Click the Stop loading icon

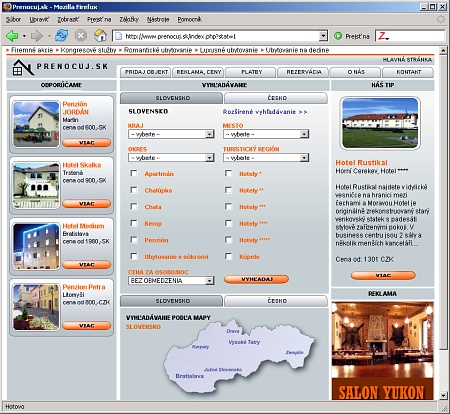(81, 35)
